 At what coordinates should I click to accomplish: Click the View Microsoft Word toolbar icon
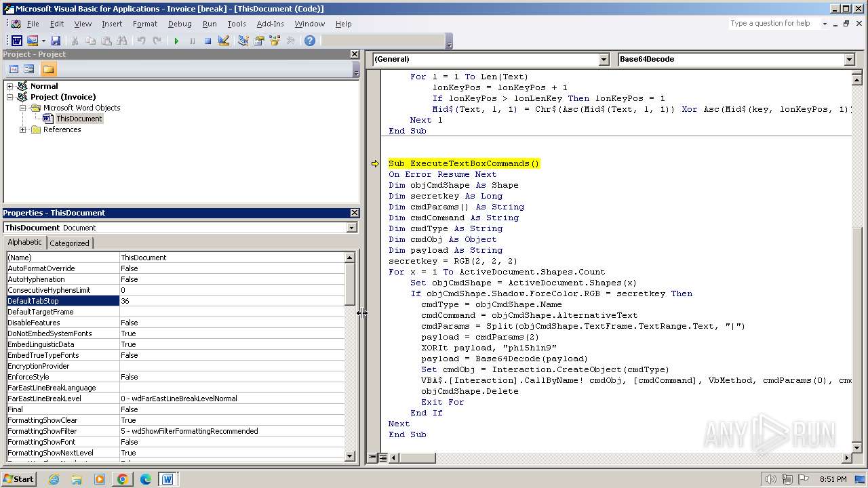point(16,41)
